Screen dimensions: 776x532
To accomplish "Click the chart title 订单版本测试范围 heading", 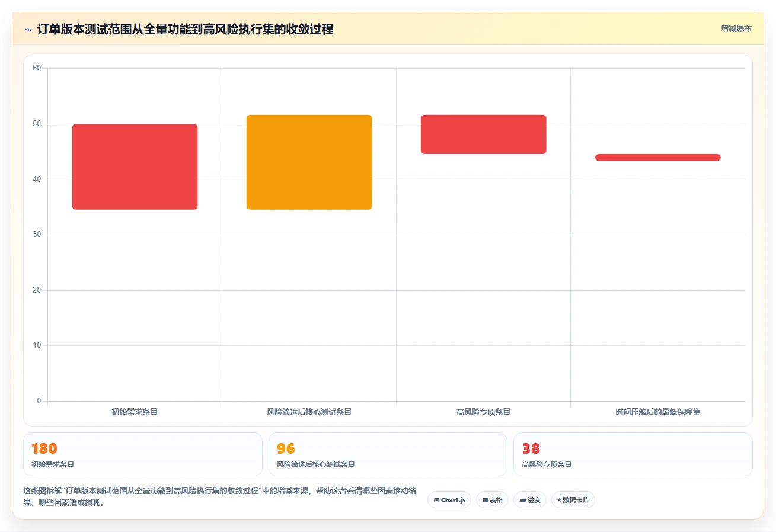I will coord(185,30).
